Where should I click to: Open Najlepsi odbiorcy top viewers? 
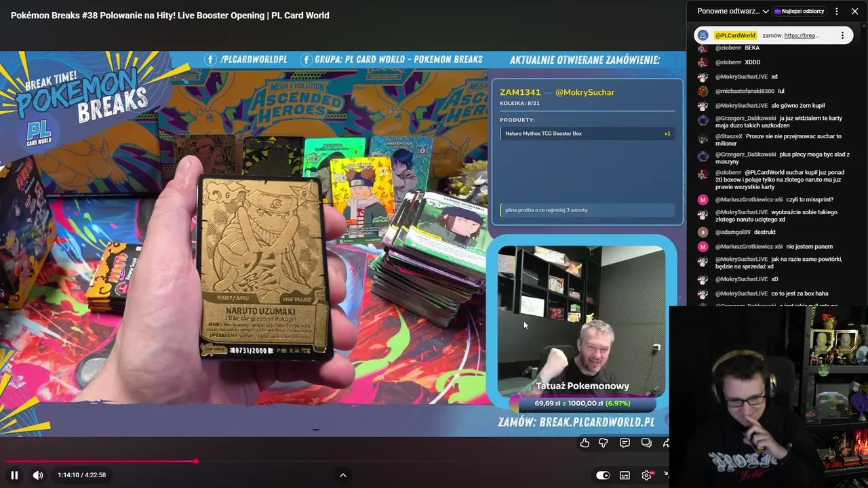pos(799,12)
